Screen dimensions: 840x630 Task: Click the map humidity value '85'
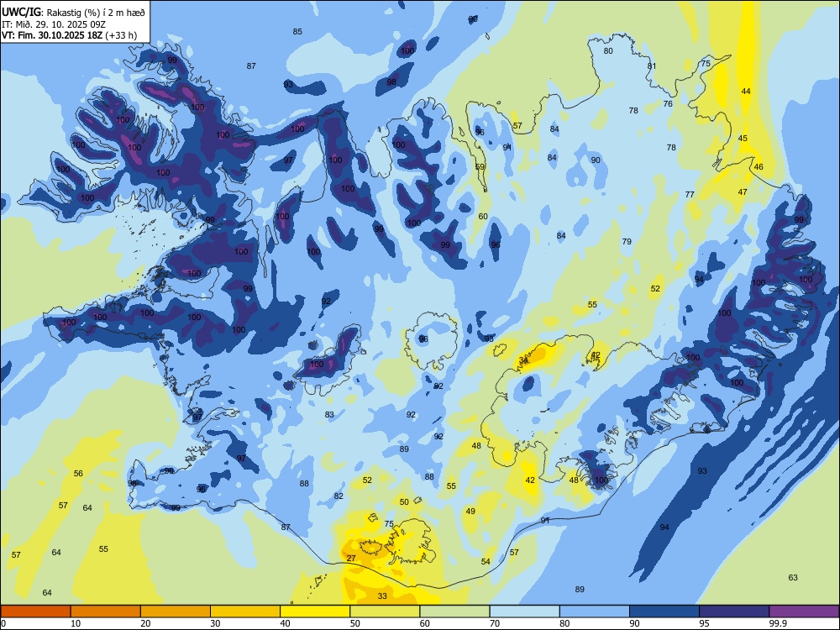click(297, 32)
